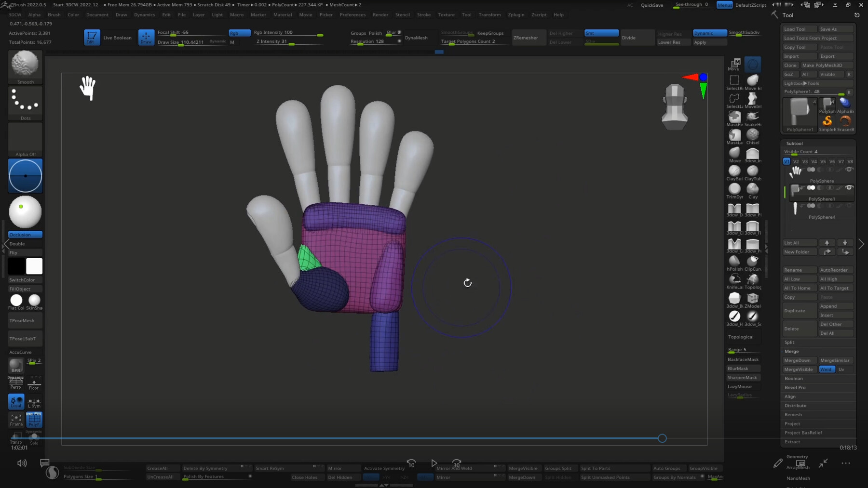Choose the MaskPen brush

[x=734, y=117]
